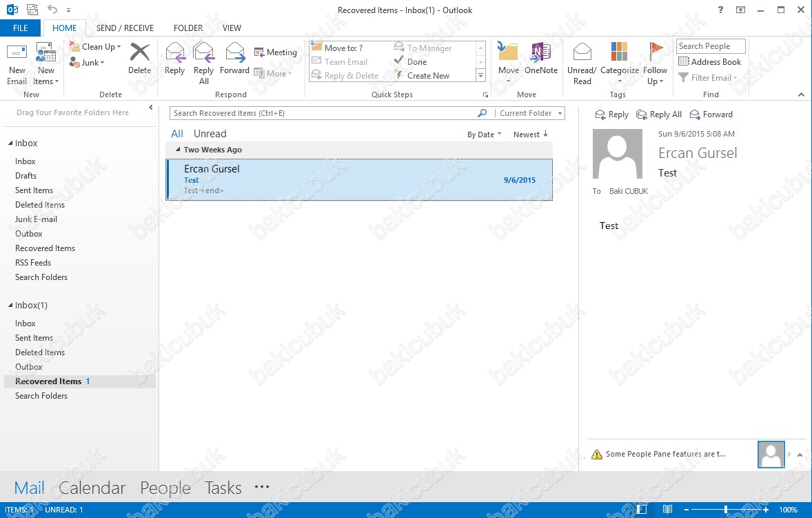Delete the selected message with Delete icon
Screen dimensions: 812x518
140,53
